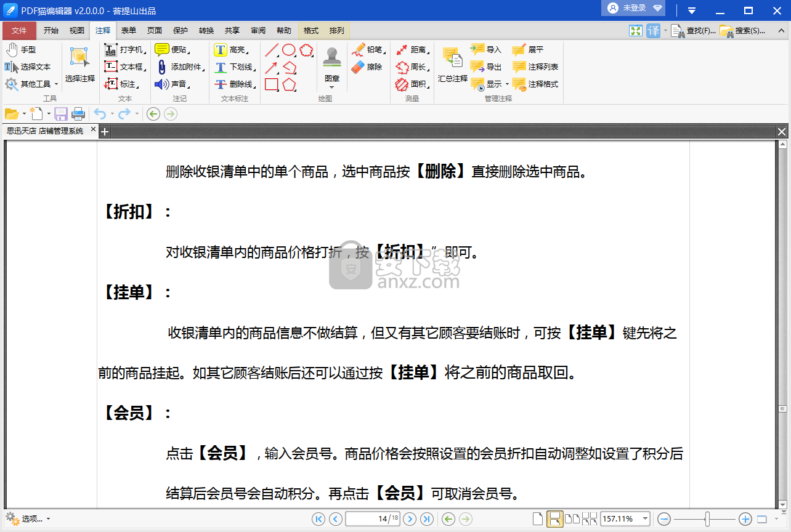
Task: Pick the Pentagon polygon drawing tool
Action: coord(289,84)
